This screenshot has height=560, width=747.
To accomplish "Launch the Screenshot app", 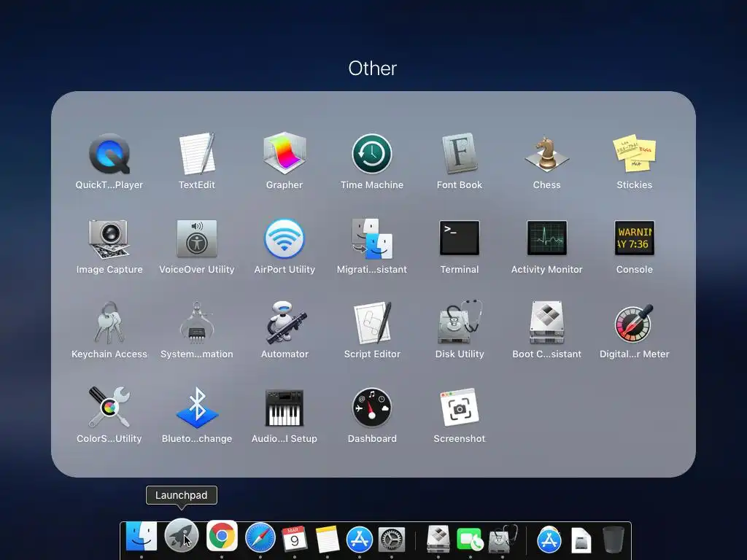I will [x=460, y=407].
